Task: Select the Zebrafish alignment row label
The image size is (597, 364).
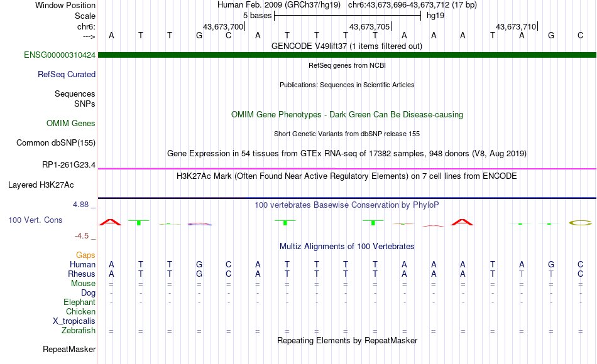Action: [x=79, y=330]
